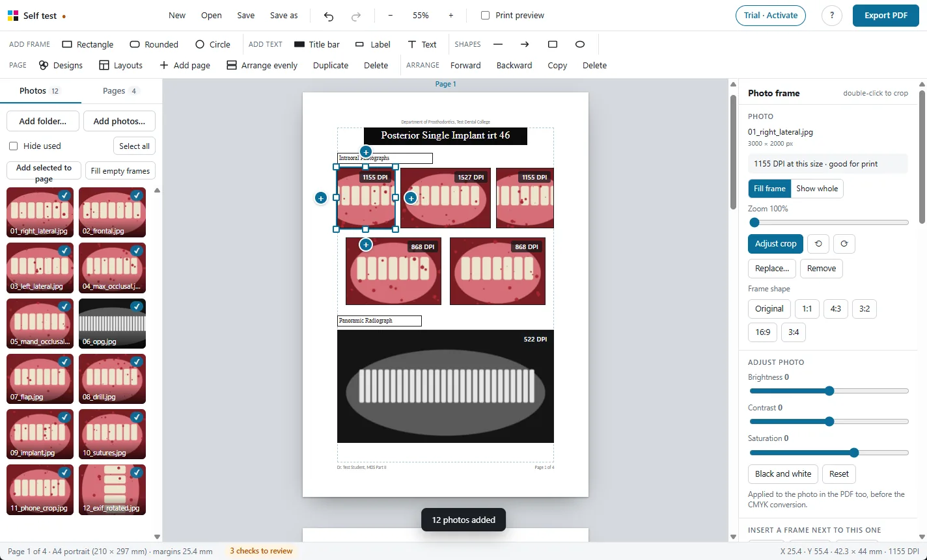The image size is (927, 560).
Task: Click the Export PDF button
Action: click(x=885, y=16)
